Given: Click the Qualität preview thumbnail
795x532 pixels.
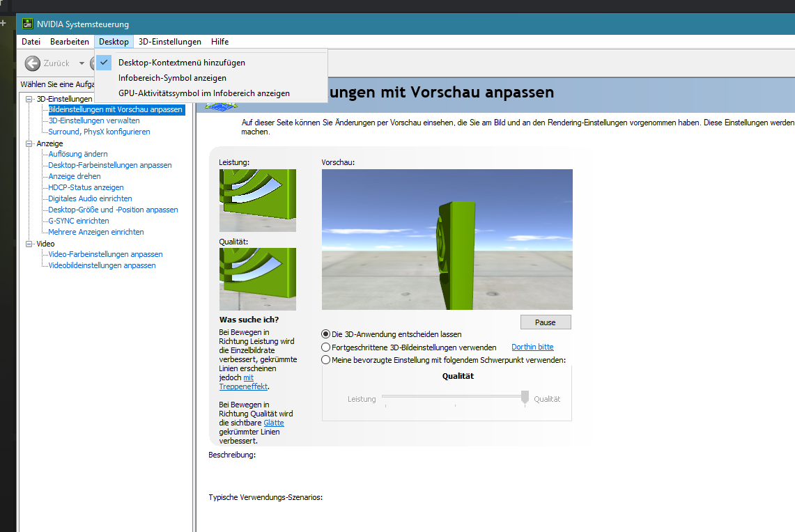Looking at the screenshot, I should point(258,279).
